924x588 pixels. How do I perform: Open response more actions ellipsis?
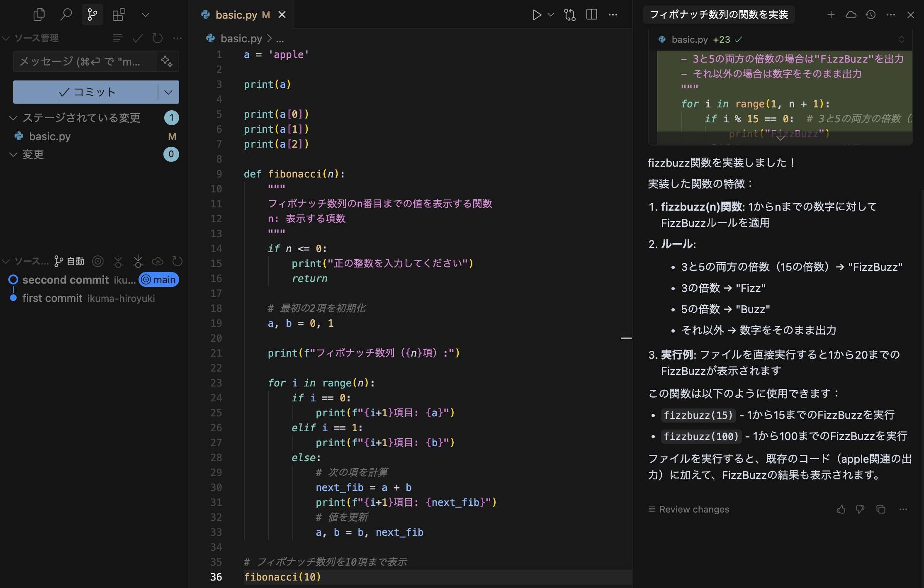[903, 509]
